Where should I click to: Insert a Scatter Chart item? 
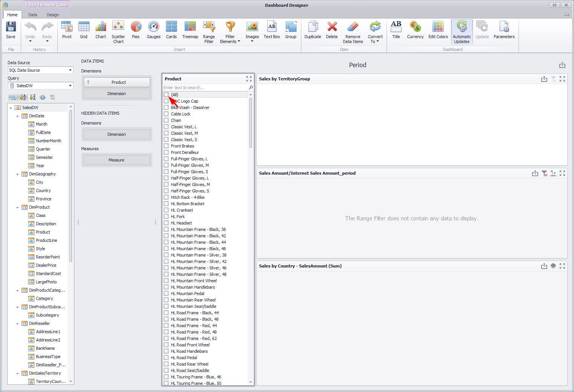(118, 32)
